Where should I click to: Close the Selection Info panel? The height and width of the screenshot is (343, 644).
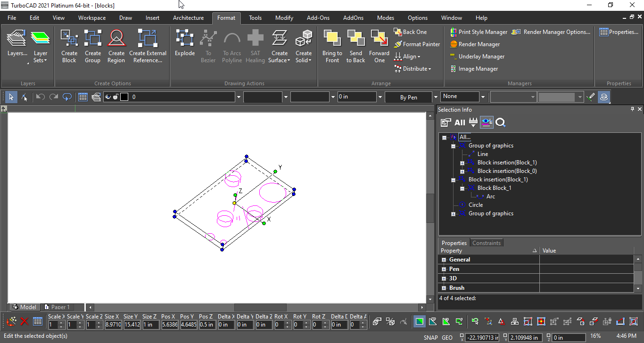[x=640, y=109]
